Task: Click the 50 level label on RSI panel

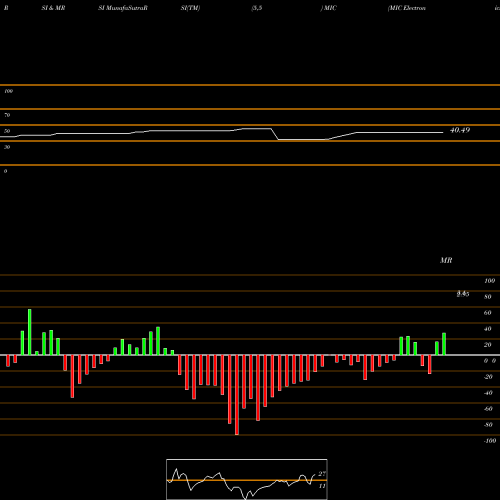Action: click(x=7, y=131)
